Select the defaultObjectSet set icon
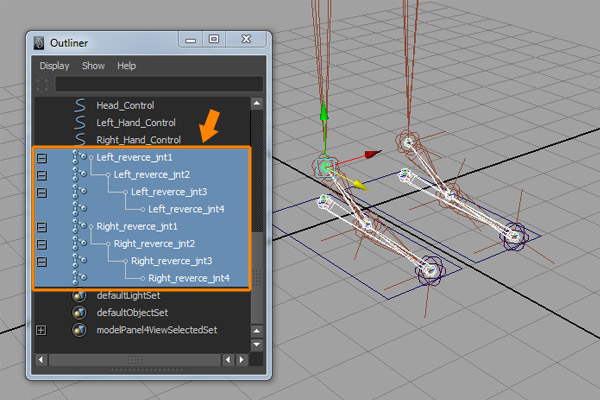Viewport: 600px width, 400px height. [80, 313]
